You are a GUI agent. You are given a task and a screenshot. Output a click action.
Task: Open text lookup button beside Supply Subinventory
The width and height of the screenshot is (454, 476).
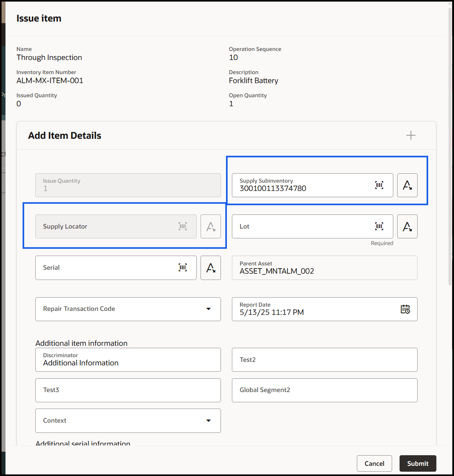407,185
